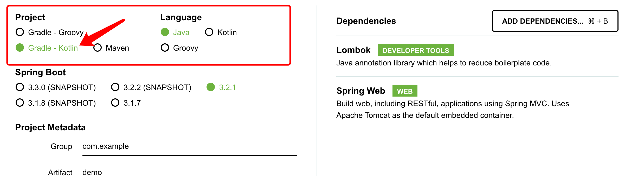Image resolution: width=644 pixels, height=176 pixels.
Task: Click the Add Dependencies button
Action: click(x=555, y=21)
